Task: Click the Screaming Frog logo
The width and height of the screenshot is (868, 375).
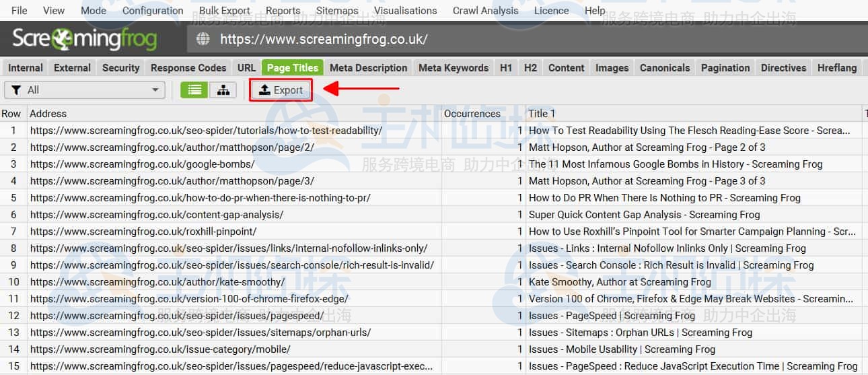Action: [85, 39]
